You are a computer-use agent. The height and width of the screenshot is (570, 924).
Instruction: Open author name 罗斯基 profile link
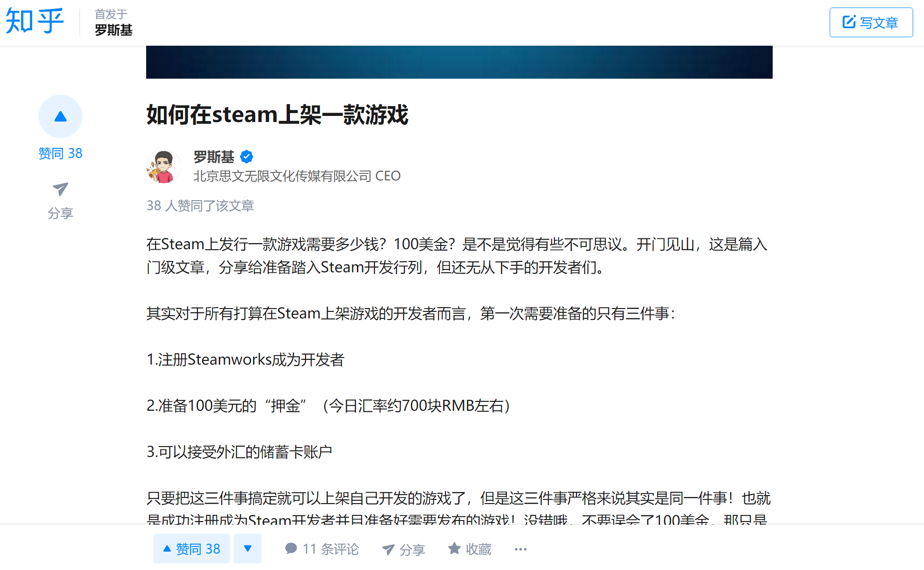(214, 156)
